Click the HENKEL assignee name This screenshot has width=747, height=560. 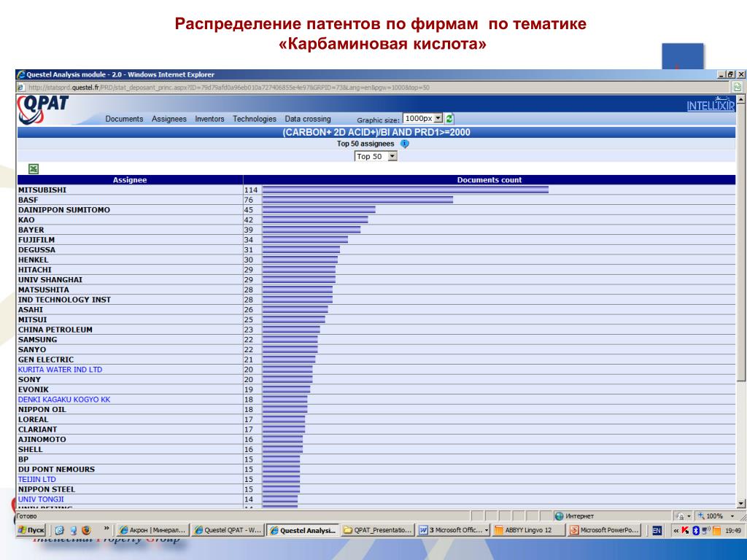tap(34, 260)
